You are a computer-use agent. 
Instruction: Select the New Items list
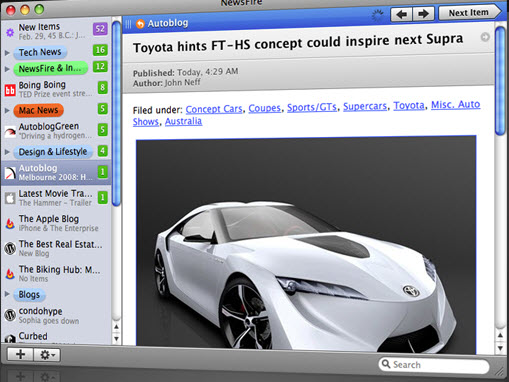(x=56, y=31)
